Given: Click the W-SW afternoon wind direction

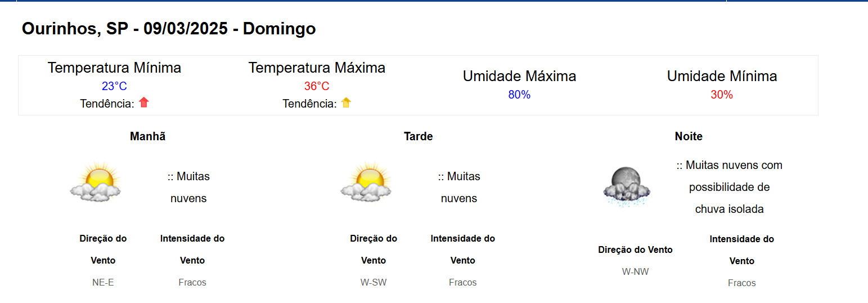Looking at the screenshot, I should tap(374, 282).
